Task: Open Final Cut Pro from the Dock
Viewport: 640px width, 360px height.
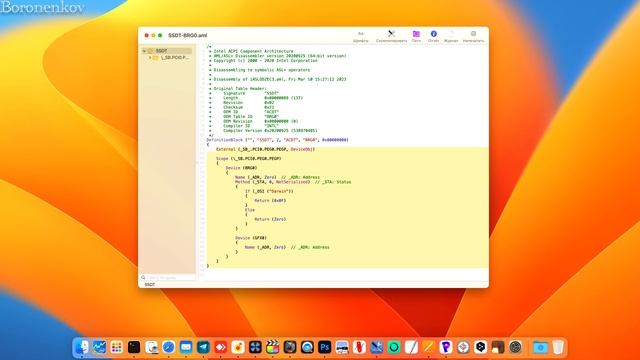Action: pyautogui.click(x=273, y=347)
